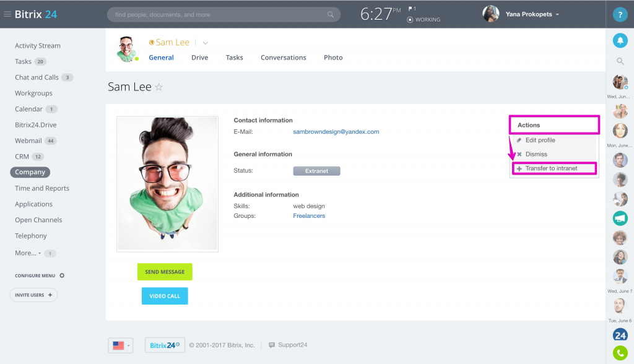The width and height of the screenshot is (634, 364).
Task: Click Edit profile in Actions
Action: [x=540, y=140]
